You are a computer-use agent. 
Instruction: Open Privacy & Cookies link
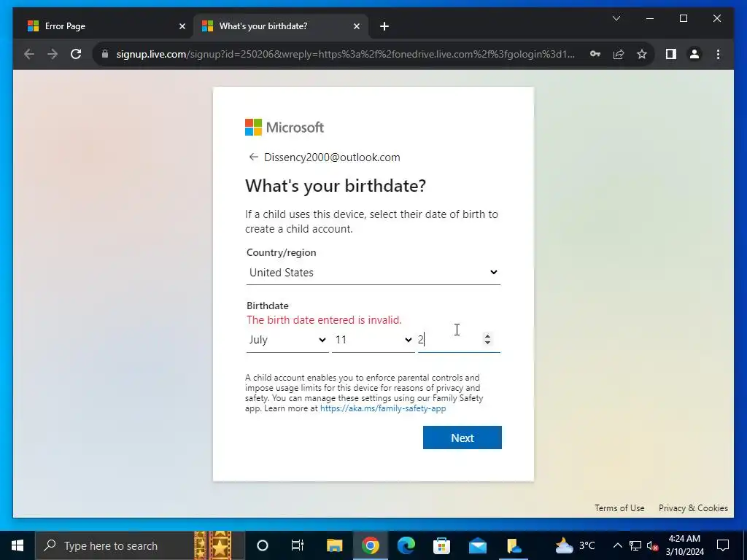693,508
